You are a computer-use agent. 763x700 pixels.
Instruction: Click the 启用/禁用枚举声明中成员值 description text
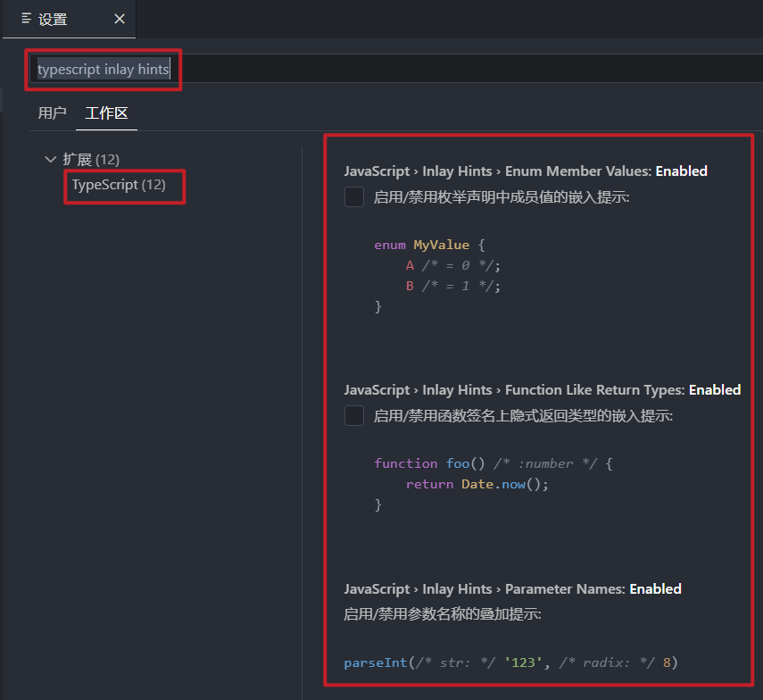pyautogui.click(x=502, y=197)
